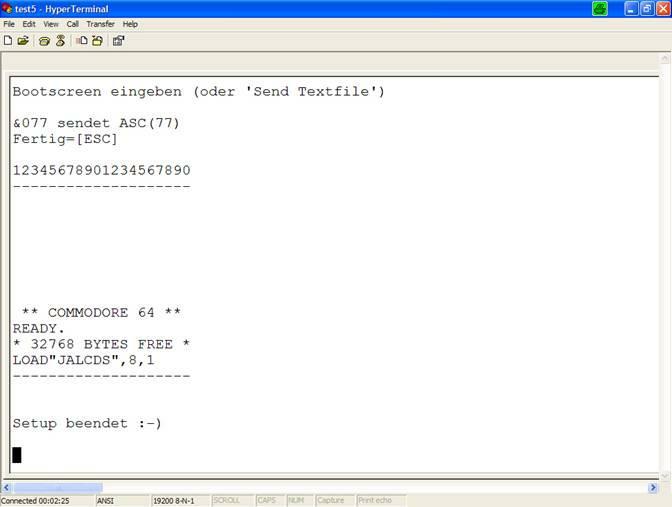The image size is (672, 507).
Task: Click the green icon in the title bar
Action: click(600, 9)
